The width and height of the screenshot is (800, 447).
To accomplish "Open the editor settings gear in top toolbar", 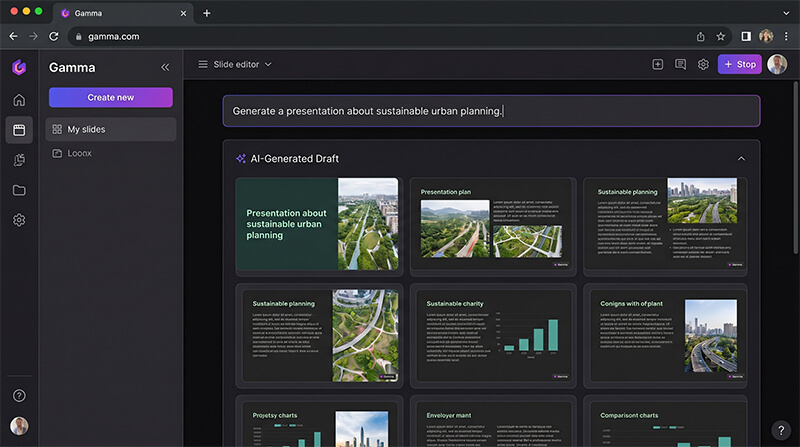I will [703, 64].
